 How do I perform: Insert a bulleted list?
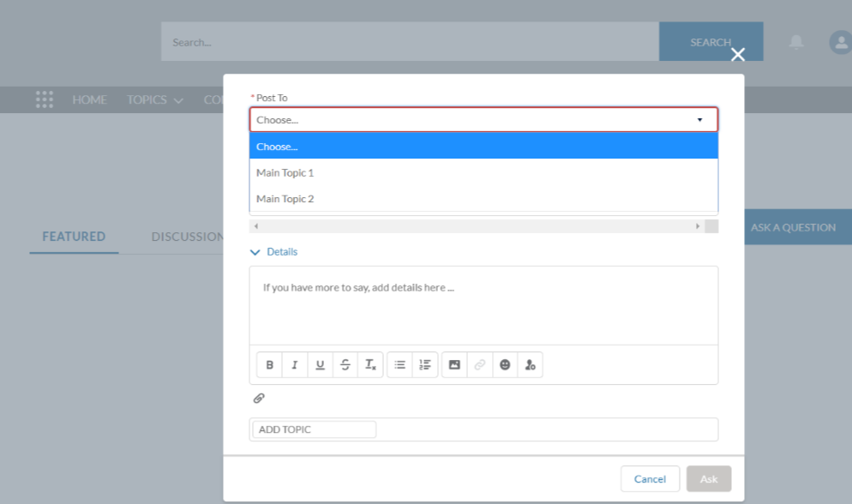[399, 365]
